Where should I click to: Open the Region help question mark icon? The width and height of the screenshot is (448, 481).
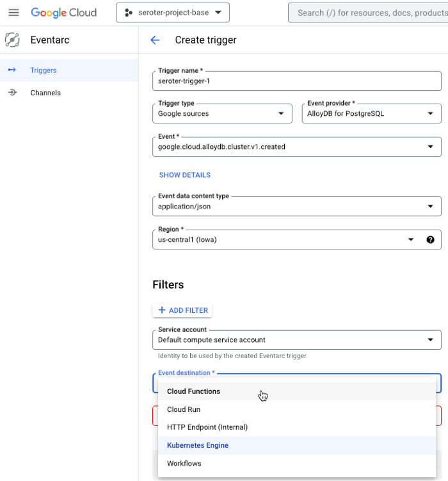point(430,240)
